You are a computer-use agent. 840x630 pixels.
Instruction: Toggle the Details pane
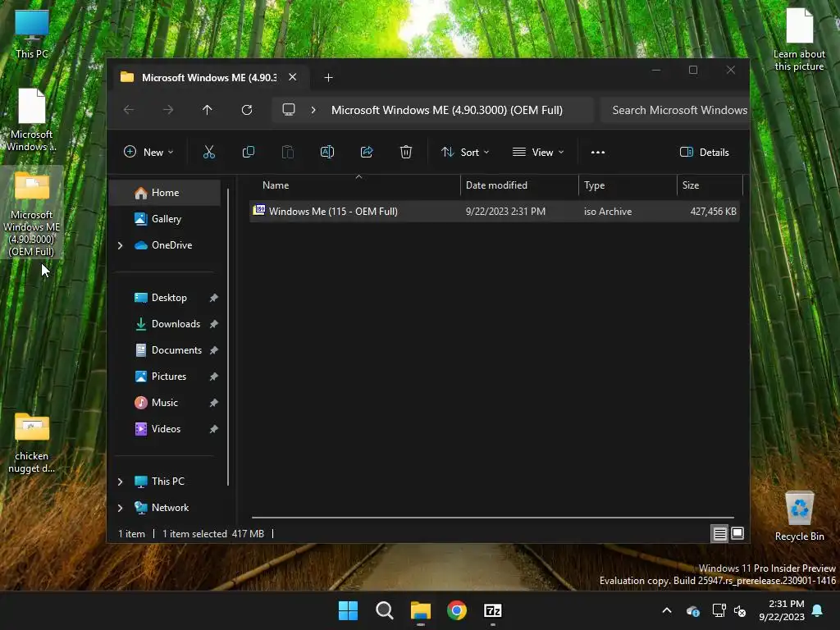[x=704, y=152]
